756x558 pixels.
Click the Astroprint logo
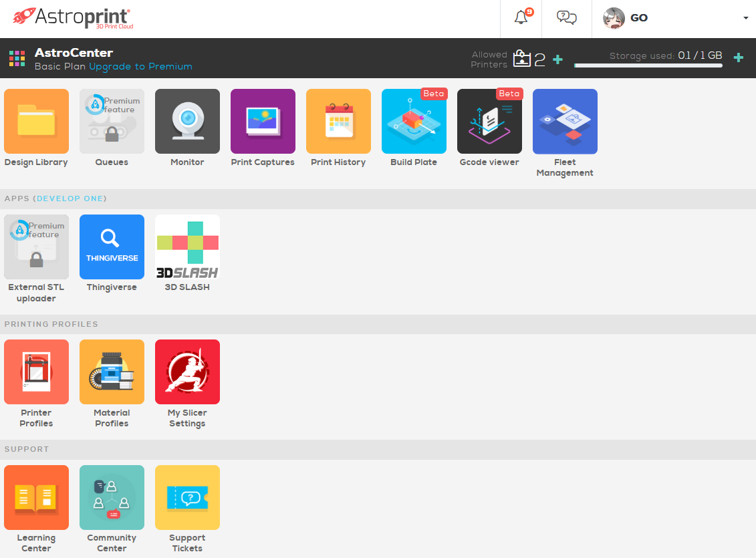coord(74,18)
